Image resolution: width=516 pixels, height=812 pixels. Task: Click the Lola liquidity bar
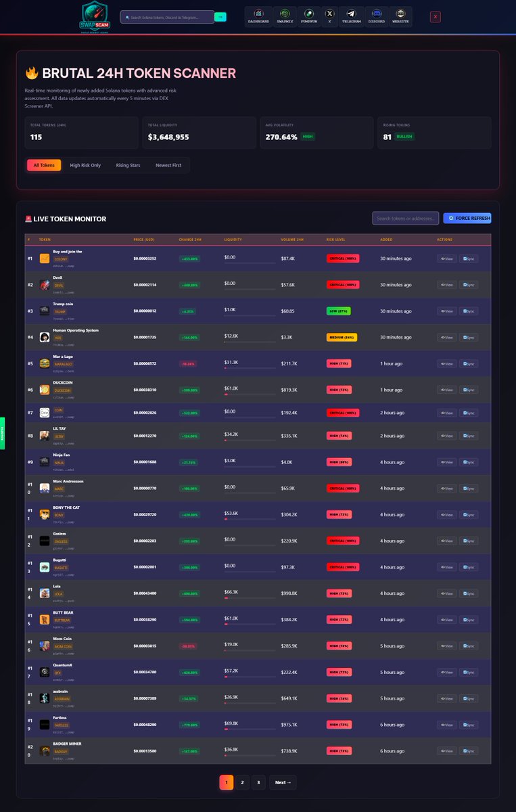(x=250, y=597)
